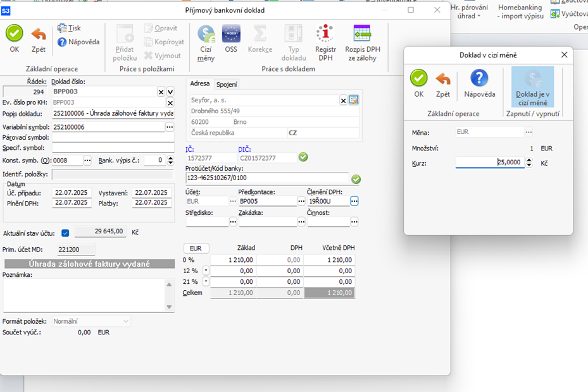Toggle the Aktuální stav účtu checkbox
Viewport: 588px width, 392px height.
click(65, 233)
